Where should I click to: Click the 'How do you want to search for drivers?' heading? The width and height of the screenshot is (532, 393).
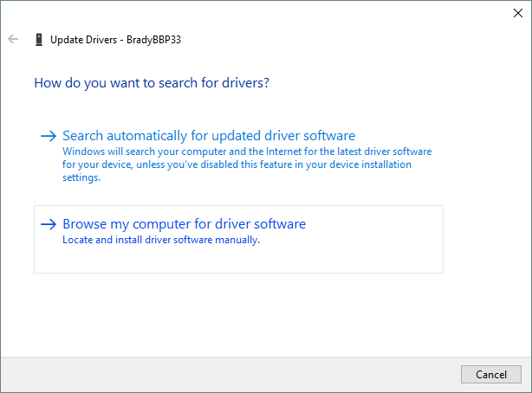[x=152, y=83]
